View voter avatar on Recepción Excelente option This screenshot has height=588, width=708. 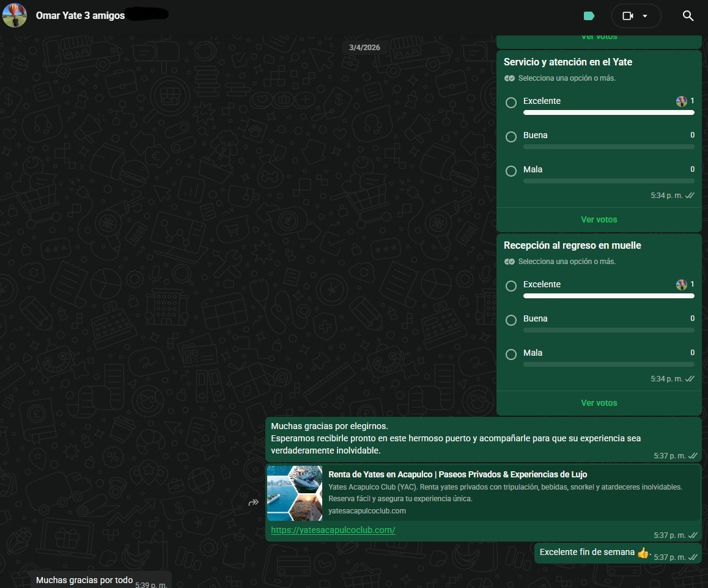point(681,284)
